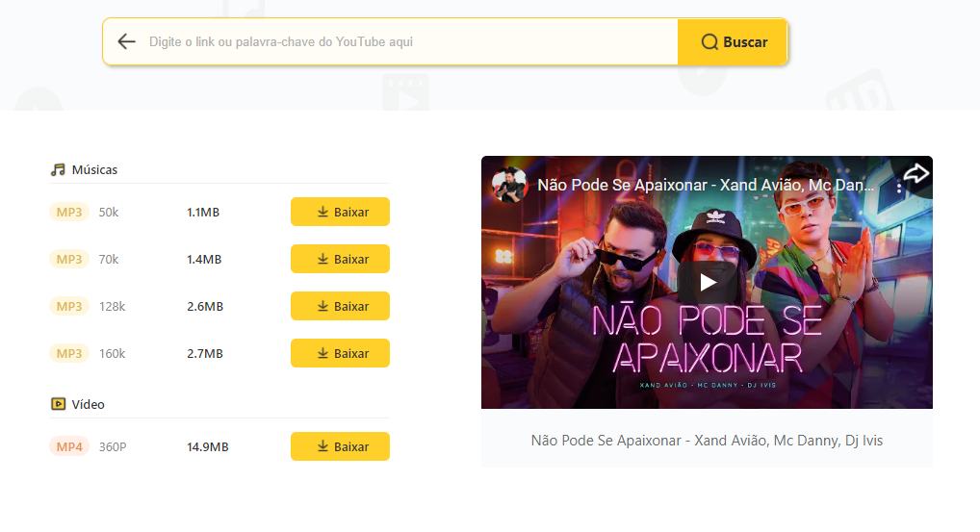
Task: Click the 1.4MB file size text
Action: click(x=204, y=259)
